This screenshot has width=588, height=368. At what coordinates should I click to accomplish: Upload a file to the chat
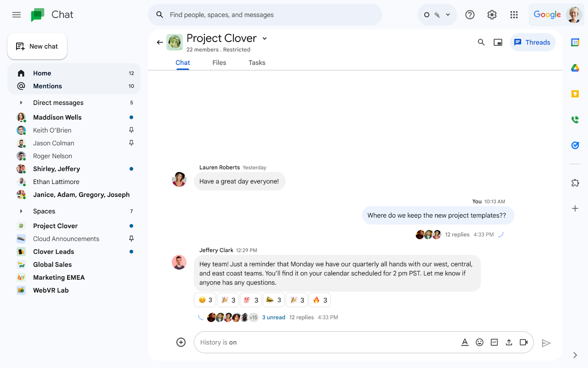coord(509,342)
